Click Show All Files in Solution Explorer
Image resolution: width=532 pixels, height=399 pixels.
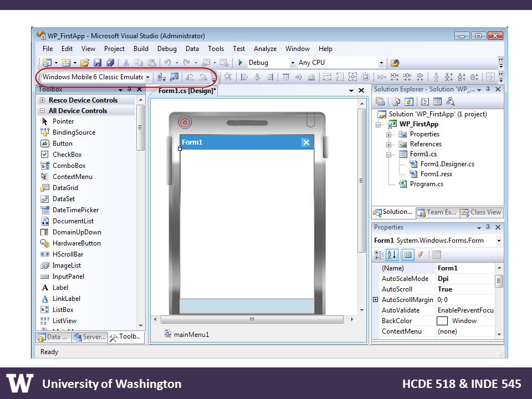(396, 101)
